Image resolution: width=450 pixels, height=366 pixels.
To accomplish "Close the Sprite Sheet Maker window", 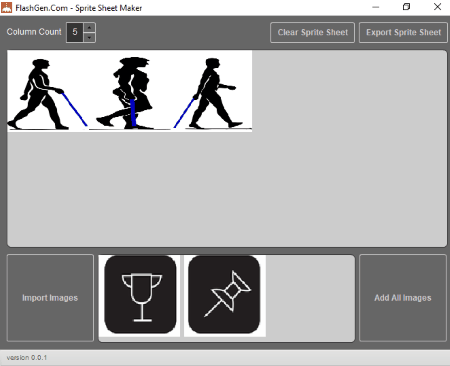I will 437,7.
